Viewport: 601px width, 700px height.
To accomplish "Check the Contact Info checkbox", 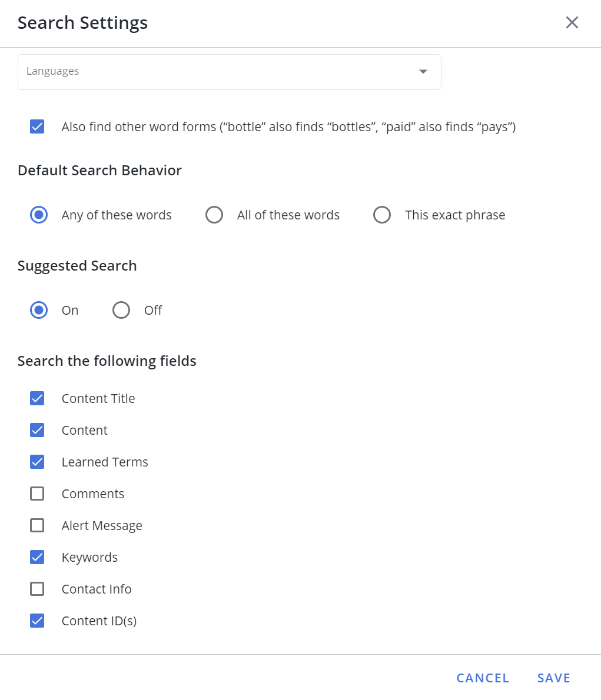I will 37,589.
